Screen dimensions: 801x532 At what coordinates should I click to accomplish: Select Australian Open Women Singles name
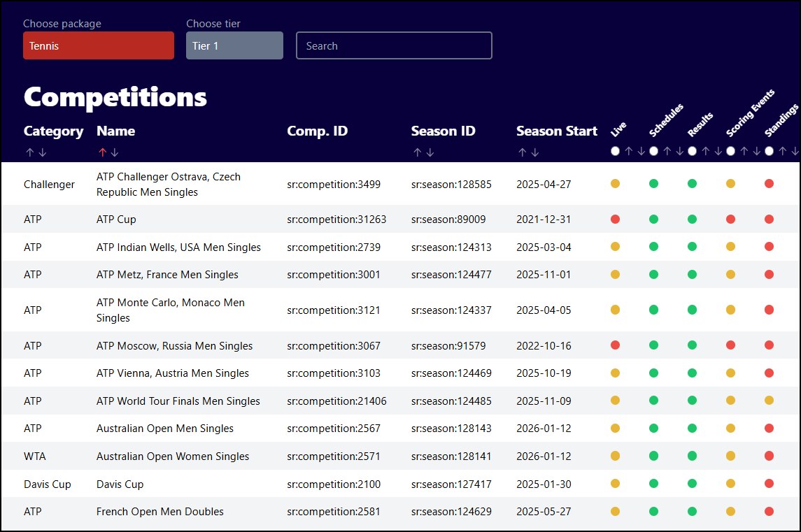(173, 456)
